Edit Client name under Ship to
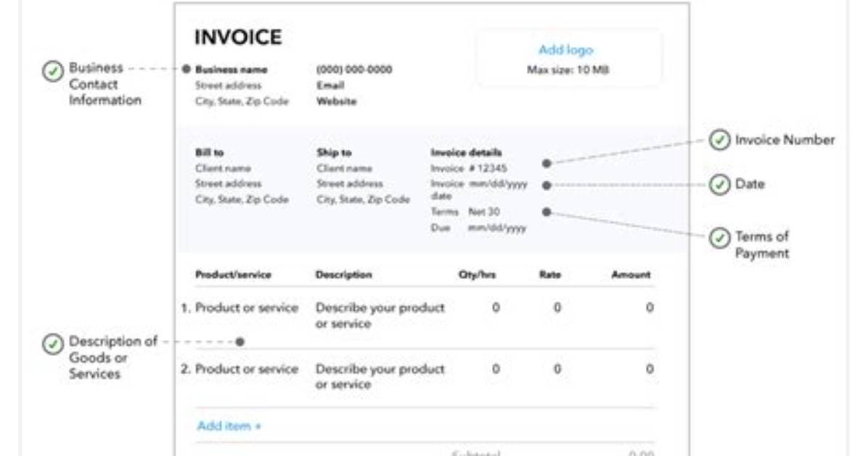The width and height of the screenshot is (868, 456). pyautogui.click(x=344, y=168)
